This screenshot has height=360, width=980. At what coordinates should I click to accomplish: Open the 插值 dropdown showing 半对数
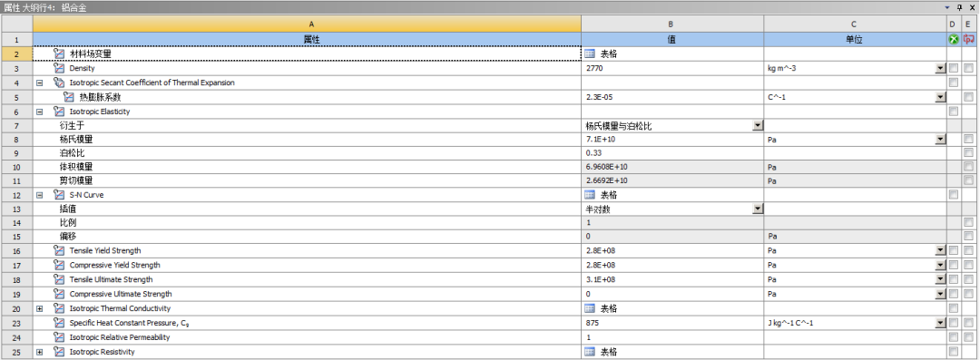pyautogui.click(x=758, y=209)
